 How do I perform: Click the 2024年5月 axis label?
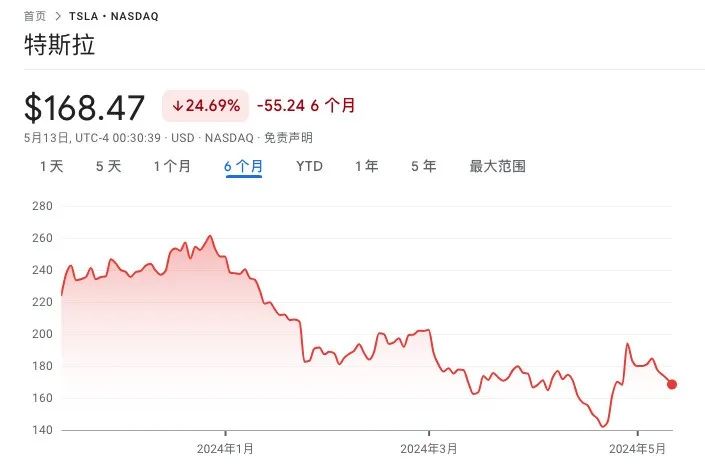pos(637,448)
